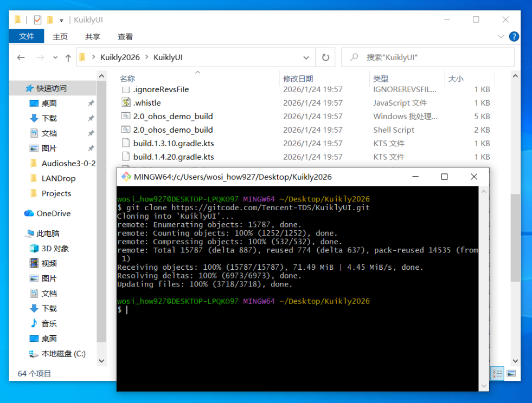
Task: Switch to details view layout icon
Action: tap(497, 374)
